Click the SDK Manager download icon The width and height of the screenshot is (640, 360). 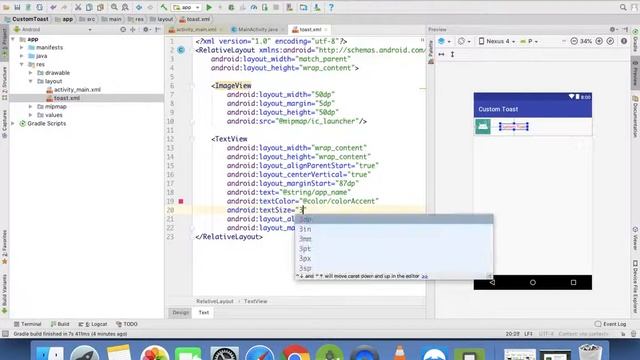pyautogui.click(x=317, y=7)
